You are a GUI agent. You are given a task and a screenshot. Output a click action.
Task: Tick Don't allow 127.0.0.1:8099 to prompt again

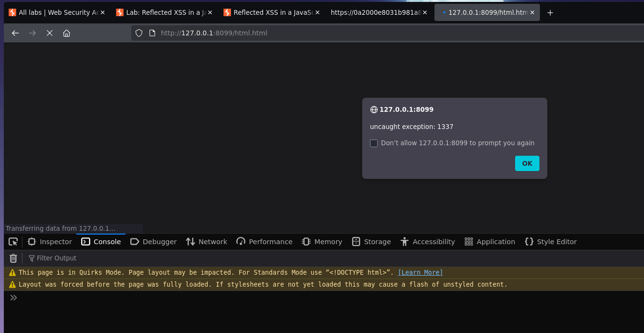click(374, 143)
